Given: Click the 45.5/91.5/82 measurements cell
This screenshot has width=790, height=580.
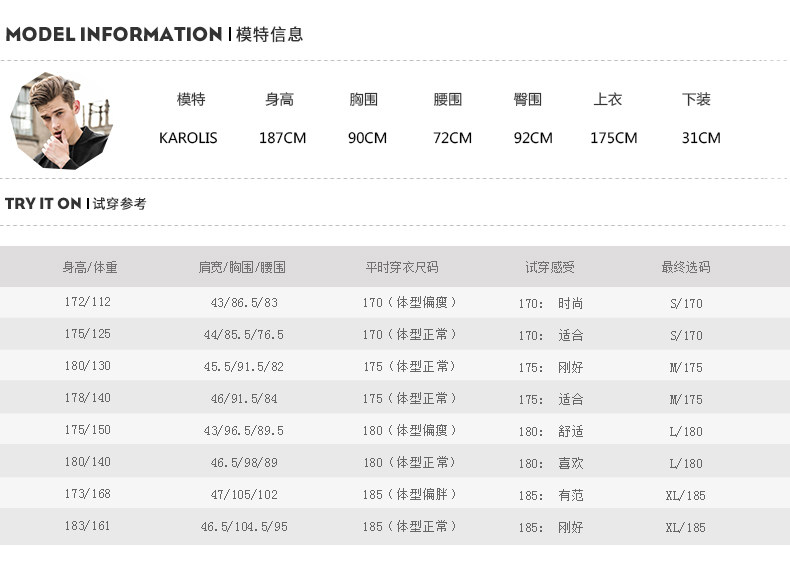Looking at the screenshot, I should 244,367.
